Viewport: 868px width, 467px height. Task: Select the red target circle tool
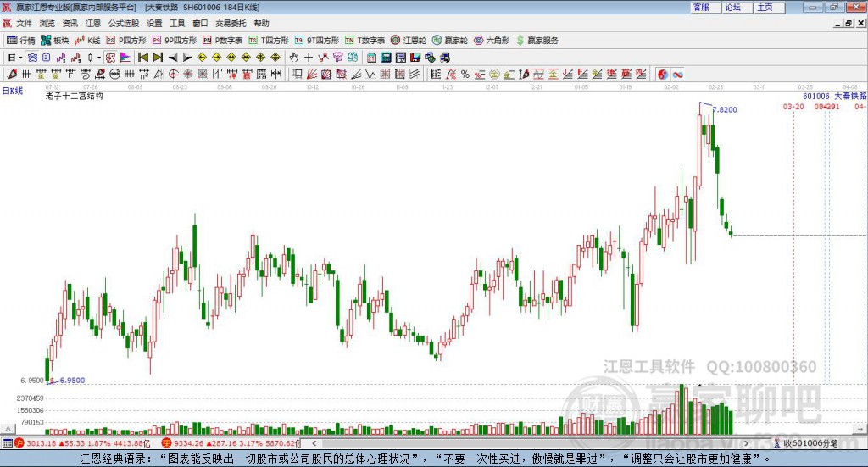pyautogui.click(x=173, y=74)
